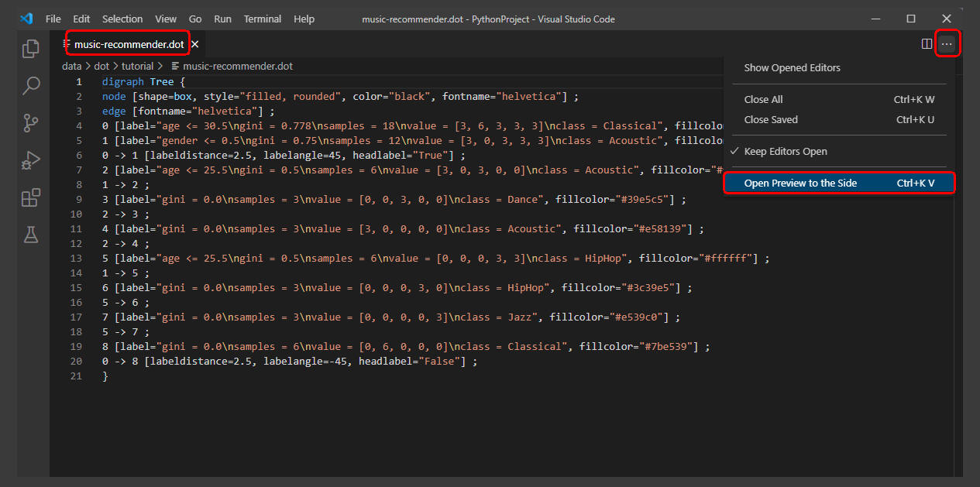Open the File menu
The image size is (980, 487).
pyautogui.click(x=53, y=19)
